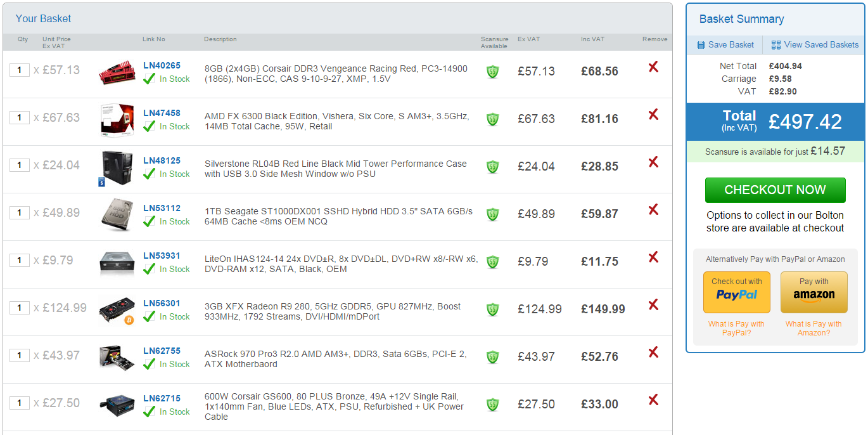Open product link LN53931

tap(162, 256)
